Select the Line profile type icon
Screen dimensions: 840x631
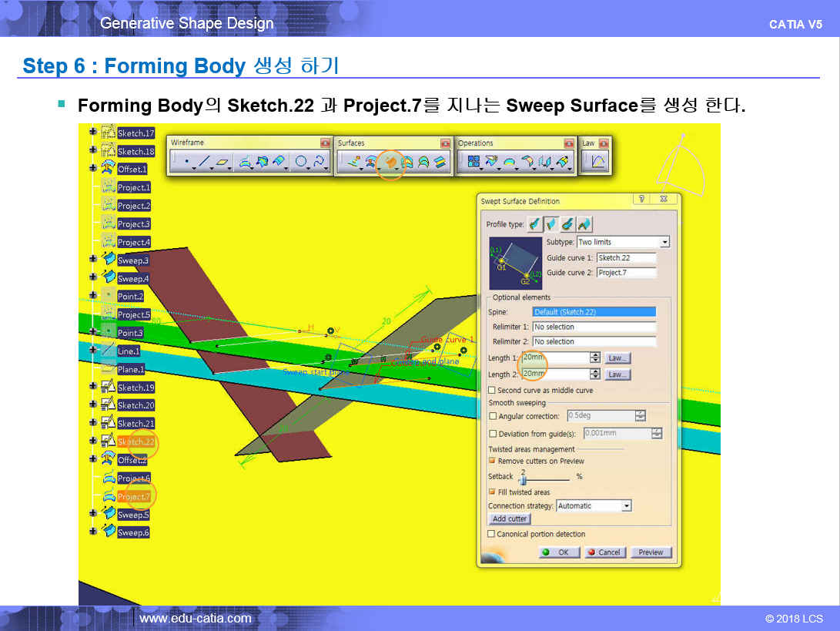tap(551, 224)
